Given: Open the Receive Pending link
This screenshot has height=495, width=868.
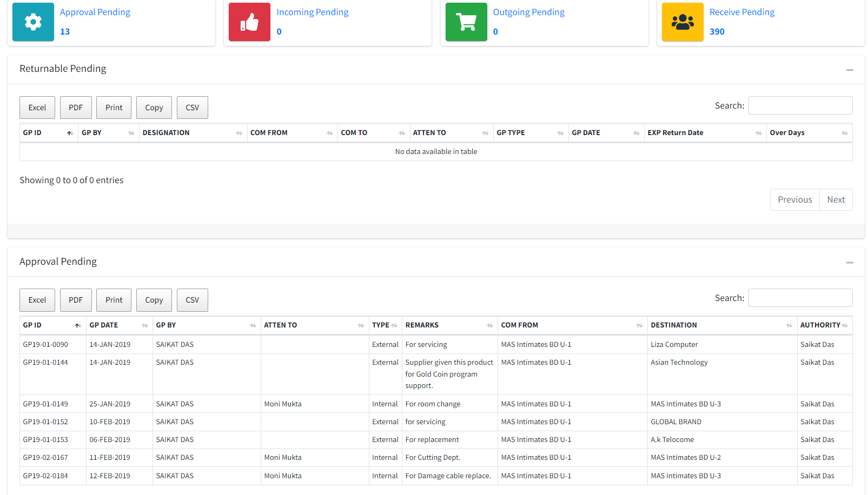Looking at the screenshot, I should point(741,12).
